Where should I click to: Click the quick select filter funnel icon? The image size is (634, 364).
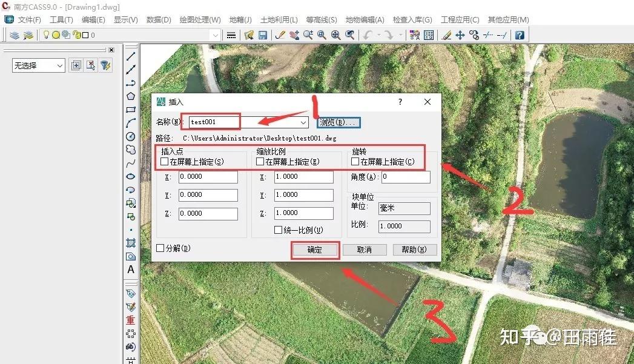point(105,65)
